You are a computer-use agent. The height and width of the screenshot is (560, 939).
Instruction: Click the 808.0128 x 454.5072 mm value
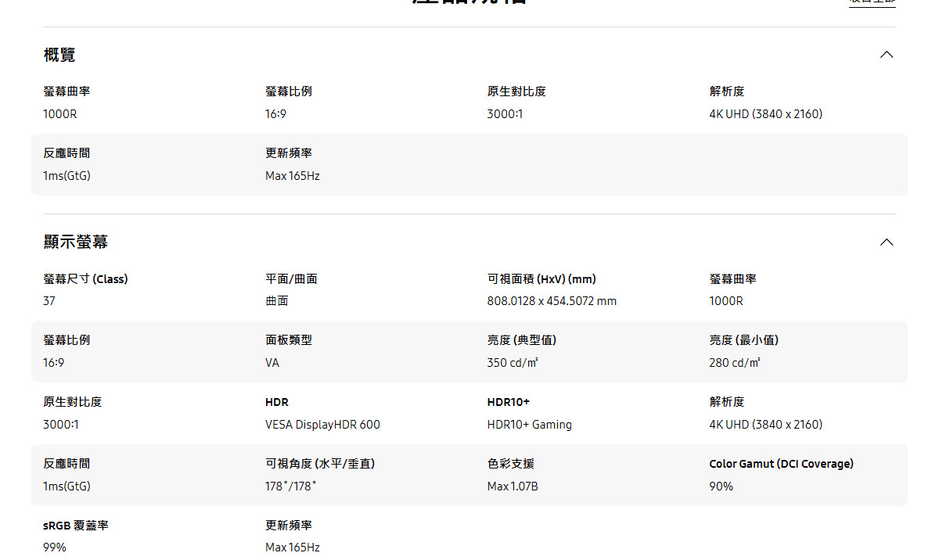pyautogui.click(x=552, y=301)
